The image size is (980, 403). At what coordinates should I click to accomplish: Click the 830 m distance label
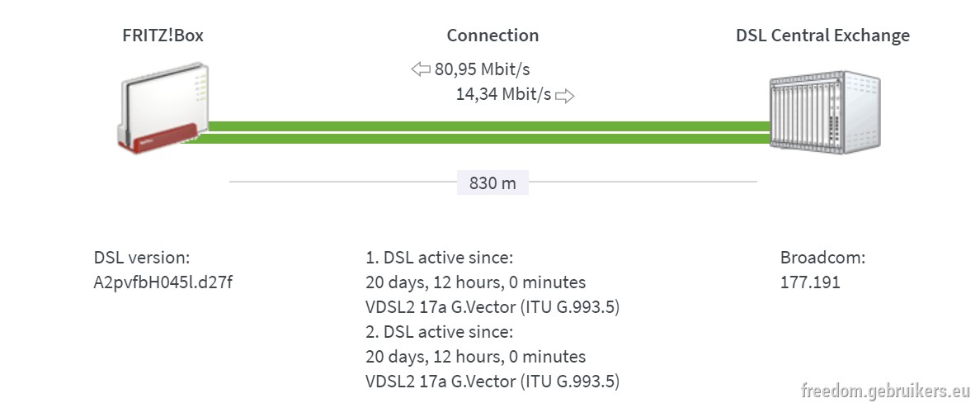point(492,183)
